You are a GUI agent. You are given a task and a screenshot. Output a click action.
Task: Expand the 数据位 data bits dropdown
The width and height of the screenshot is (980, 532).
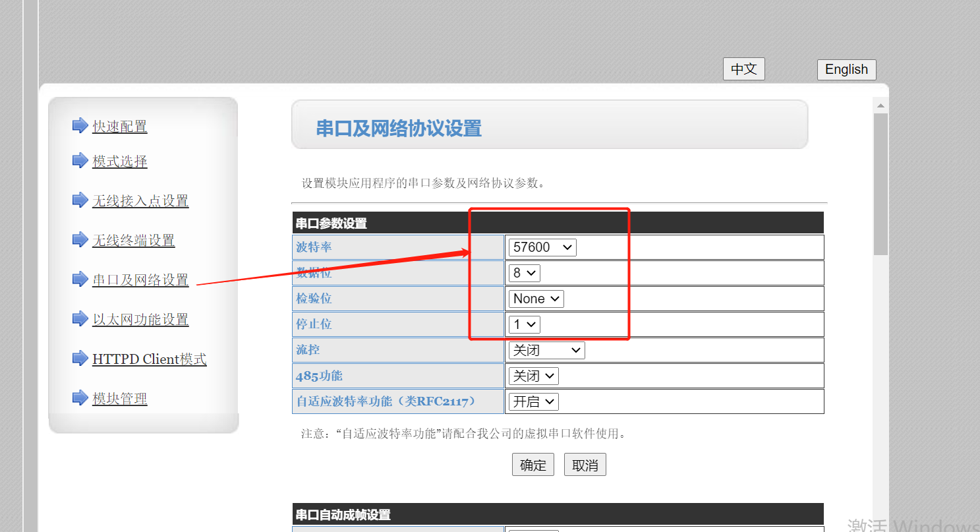point(524,273)
